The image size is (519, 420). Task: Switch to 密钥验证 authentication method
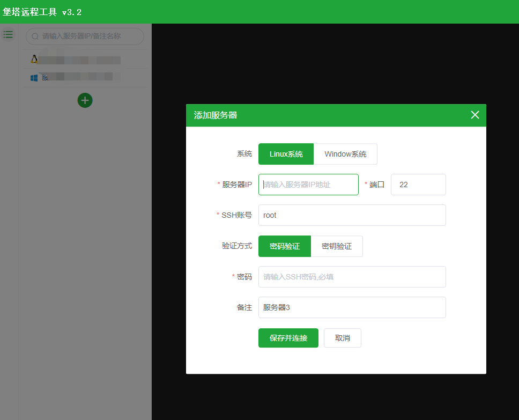(x=337, y=246)
